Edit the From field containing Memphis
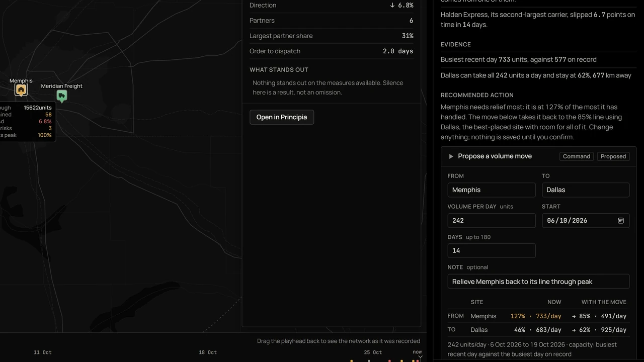644x362 pixels. tap(492, 190)
